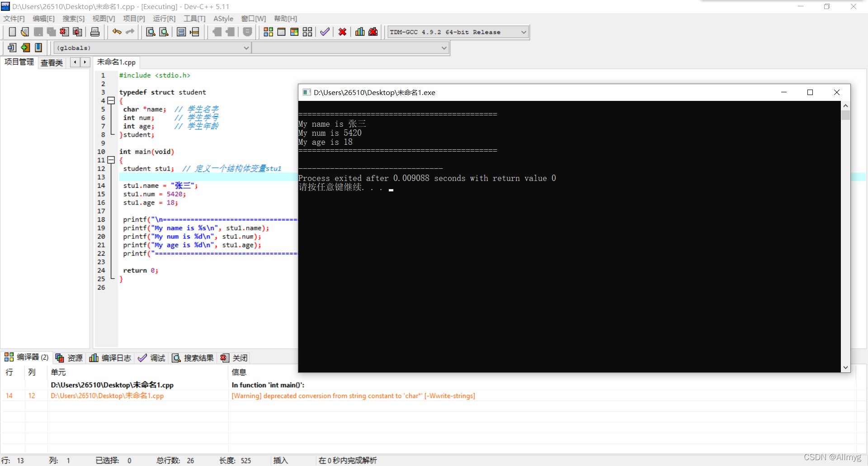Click the Toggle bookmark icon

(25, 48)
